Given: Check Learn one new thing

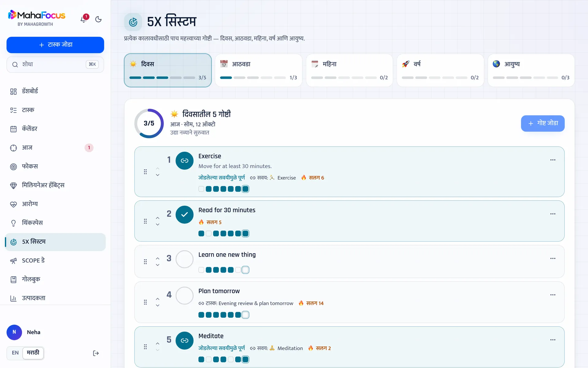Looking at the screenshot, I should [184, 259].
